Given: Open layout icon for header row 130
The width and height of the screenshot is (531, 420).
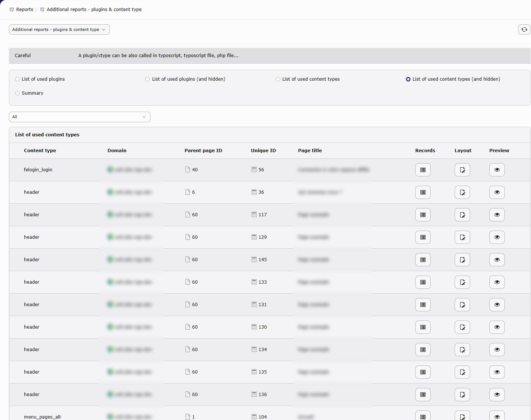Looking at the screenshot, I should pyautogui.click(x=462, y=327).
